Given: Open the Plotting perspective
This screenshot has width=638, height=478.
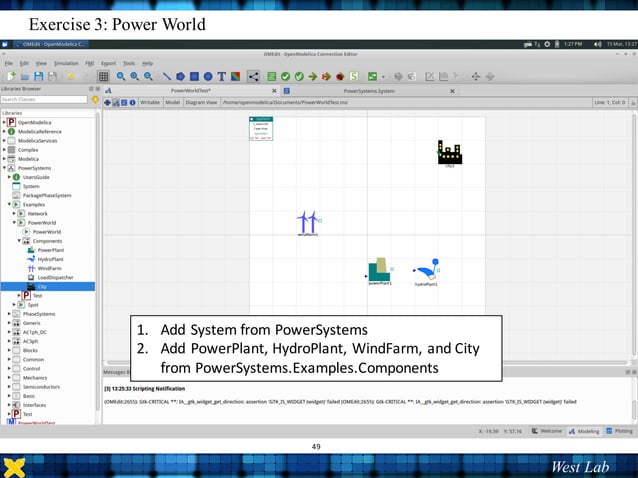Looking at the screenshot, I should pyautogui.click(x=620, y=431).
